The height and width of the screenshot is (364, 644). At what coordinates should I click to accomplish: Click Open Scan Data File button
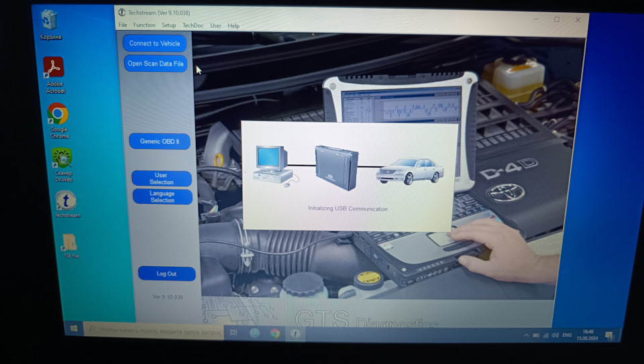coord(155,64)
